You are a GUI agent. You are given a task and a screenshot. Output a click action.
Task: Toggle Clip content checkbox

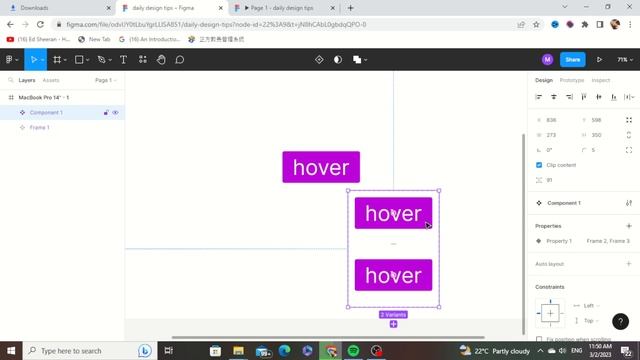tap(539, 165)
